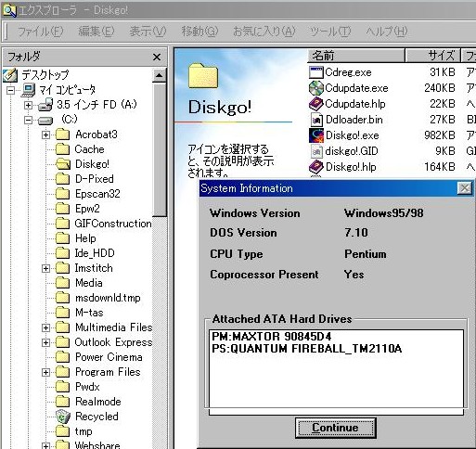This screenshot has width=476, height=449.
Task: Expand the Outlook Express folder node
Action: coord(45,342)
